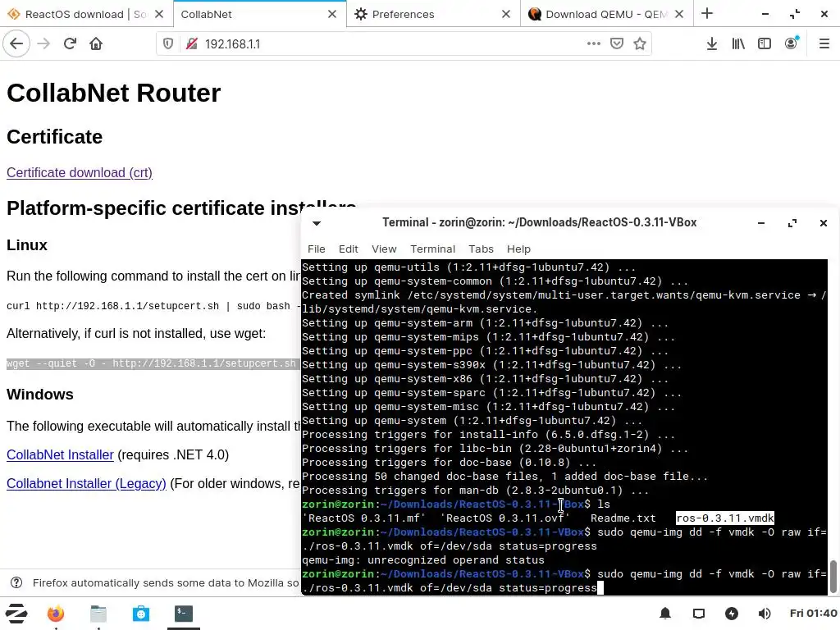Go back with the Firefox back arrow
Viewport: 840px width, 630px height.
tap(16, 43)
